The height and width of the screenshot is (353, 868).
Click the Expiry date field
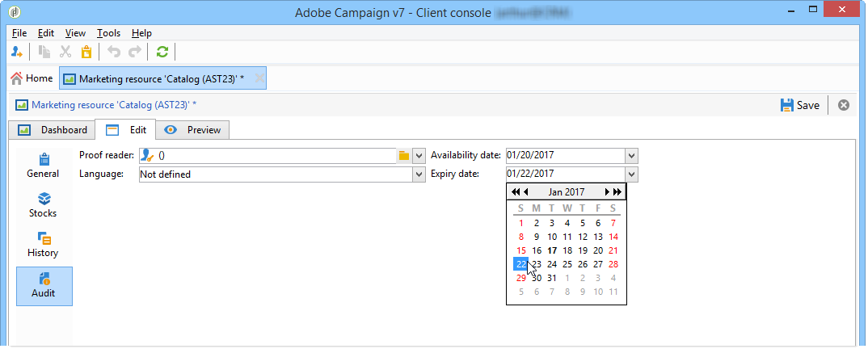(565, 174)
